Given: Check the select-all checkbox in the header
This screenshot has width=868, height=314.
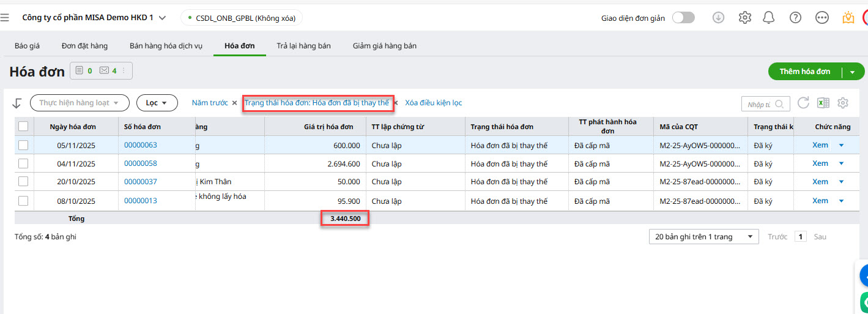Looking at the screenshot, I should 23,126.
